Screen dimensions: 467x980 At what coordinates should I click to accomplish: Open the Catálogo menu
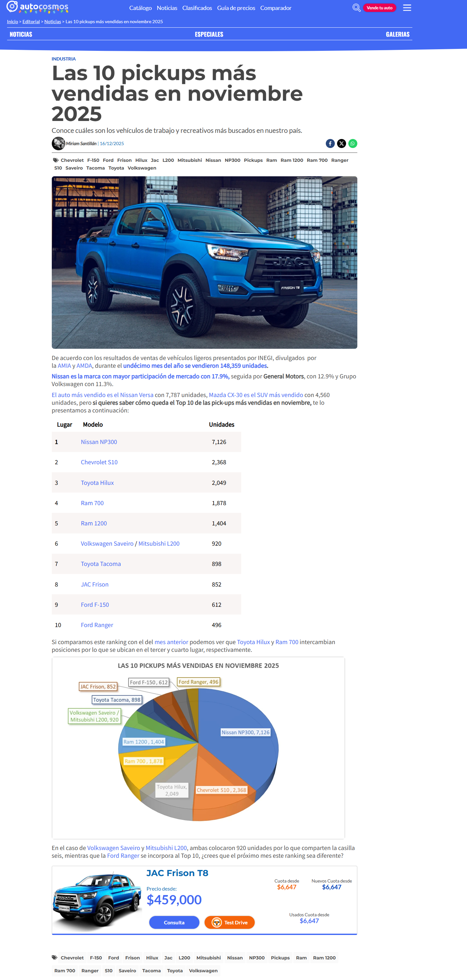pyautogui.click(x=140, y=8)
